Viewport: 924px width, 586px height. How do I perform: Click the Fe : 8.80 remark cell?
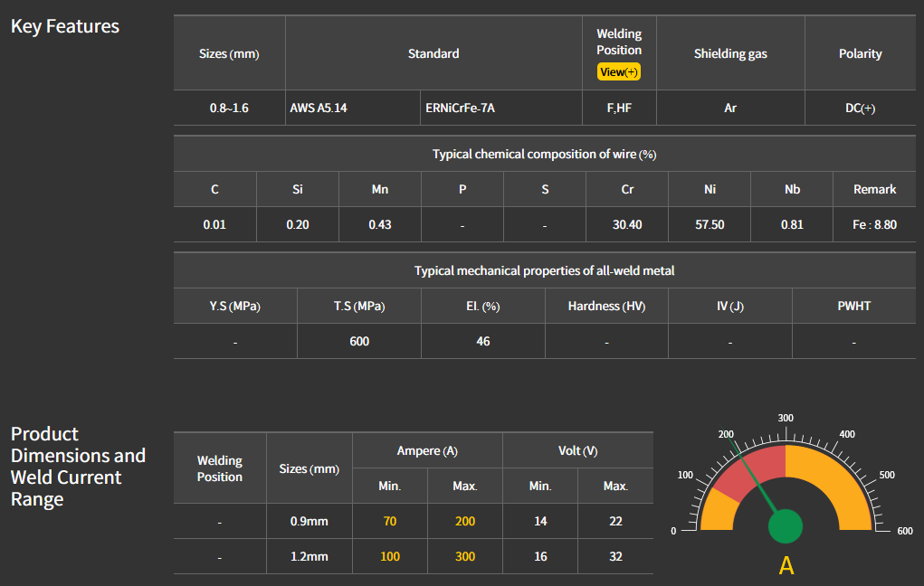[874, 224]
